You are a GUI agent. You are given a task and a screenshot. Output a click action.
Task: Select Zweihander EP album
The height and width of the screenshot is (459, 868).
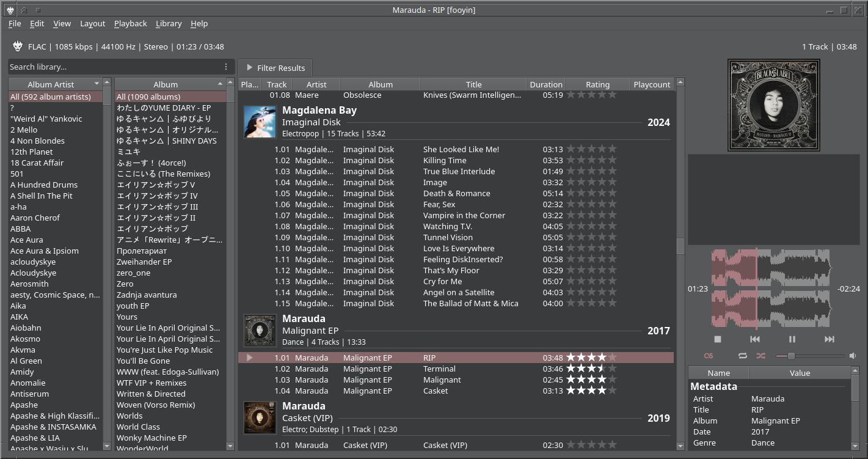coord(170,262)
